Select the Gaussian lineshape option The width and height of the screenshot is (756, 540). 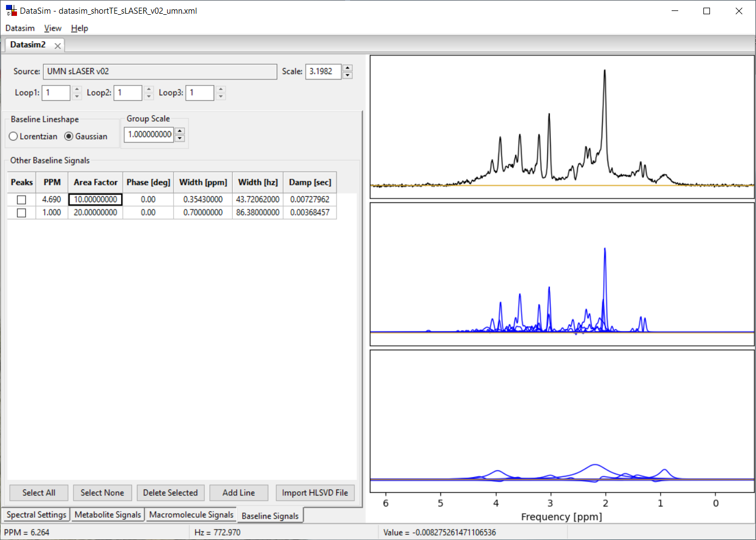69,137
